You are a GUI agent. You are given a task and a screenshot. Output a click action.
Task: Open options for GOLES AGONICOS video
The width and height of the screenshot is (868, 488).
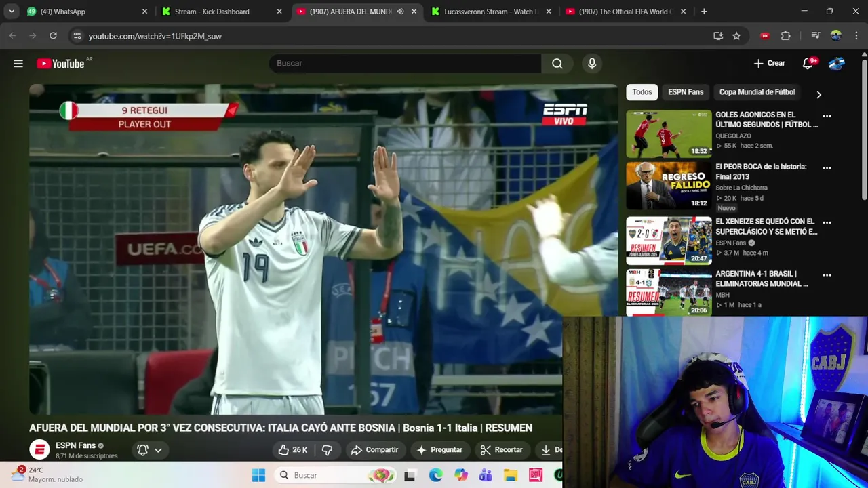[827, 116]
